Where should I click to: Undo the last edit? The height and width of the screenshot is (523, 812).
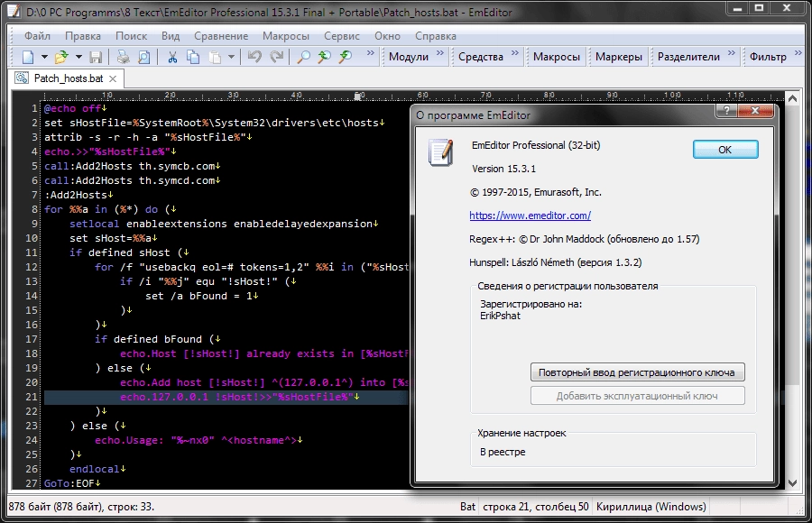point(254,57)
